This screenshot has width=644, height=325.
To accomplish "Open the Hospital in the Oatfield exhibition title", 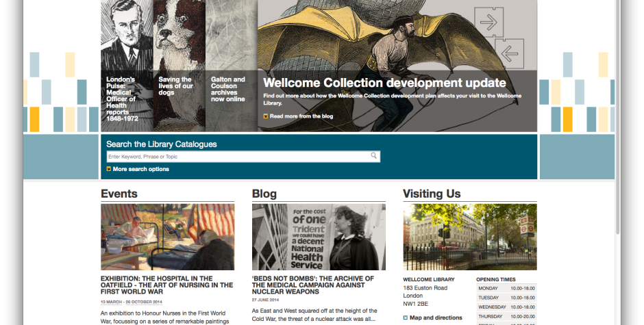I will pos(166,285).
